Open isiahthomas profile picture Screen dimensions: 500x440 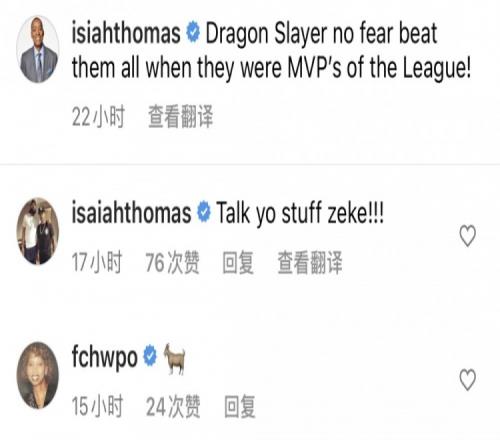click(x=38, y=49)
